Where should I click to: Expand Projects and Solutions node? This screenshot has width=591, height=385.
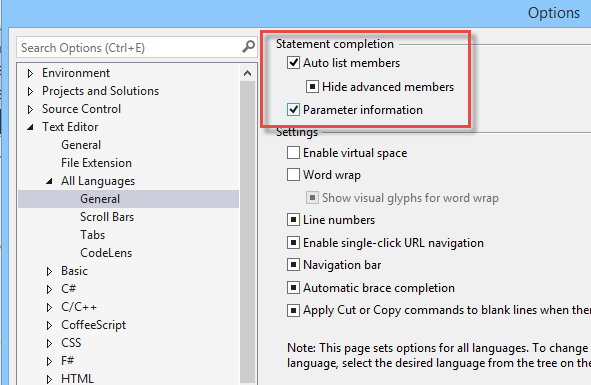click(x=31, y=91)
